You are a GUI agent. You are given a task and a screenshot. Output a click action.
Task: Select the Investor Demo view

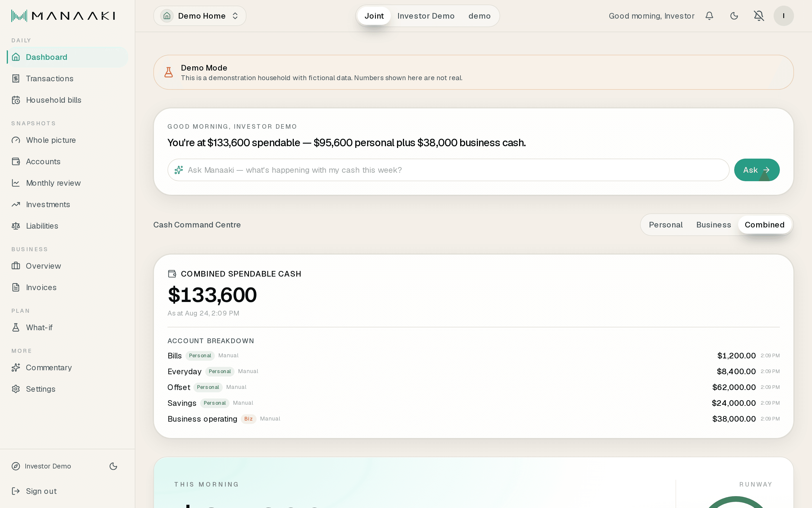(x=426, y=16)
